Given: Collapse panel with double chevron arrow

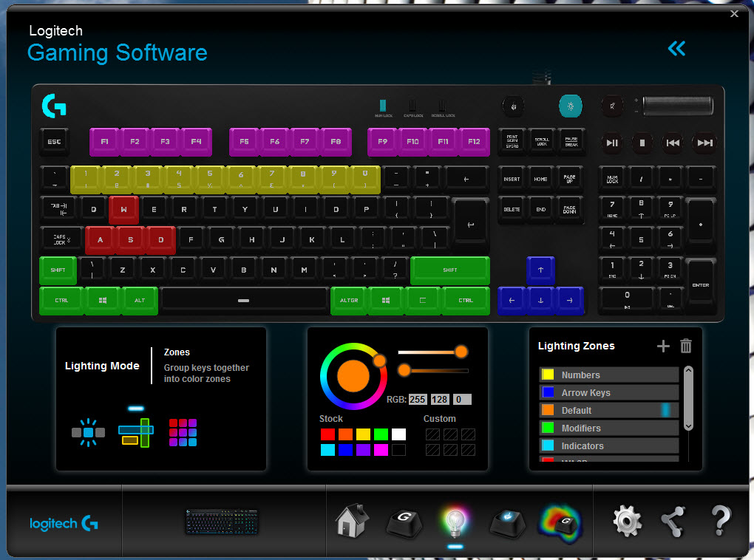Looking at the screenshot, I should point(676,48).
